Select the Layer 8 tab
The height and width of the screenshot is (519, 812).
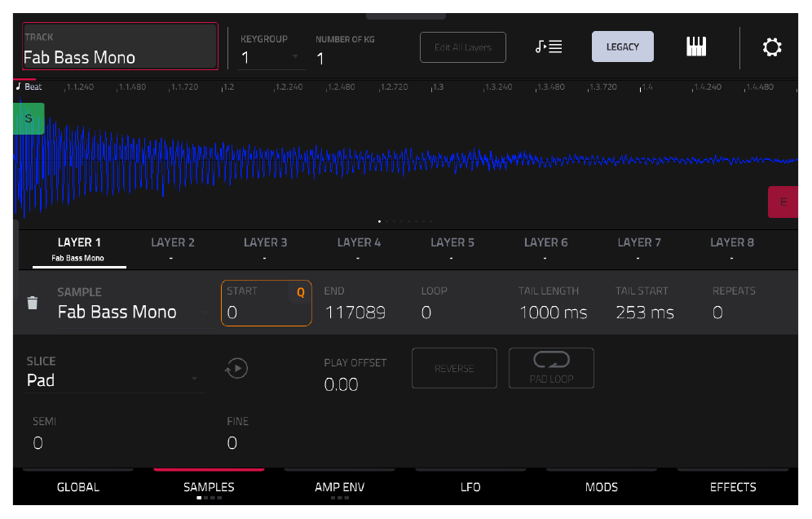(732, 250)
